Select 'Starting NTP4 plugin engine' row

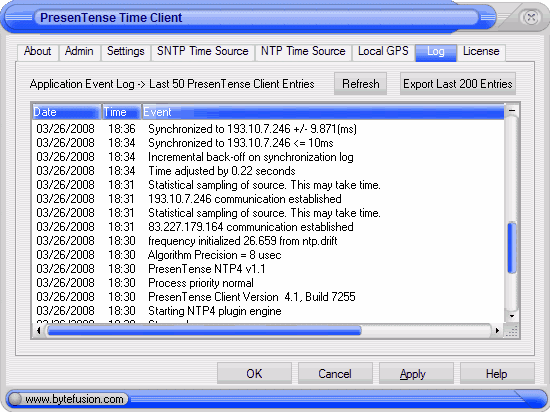[268, 311]
